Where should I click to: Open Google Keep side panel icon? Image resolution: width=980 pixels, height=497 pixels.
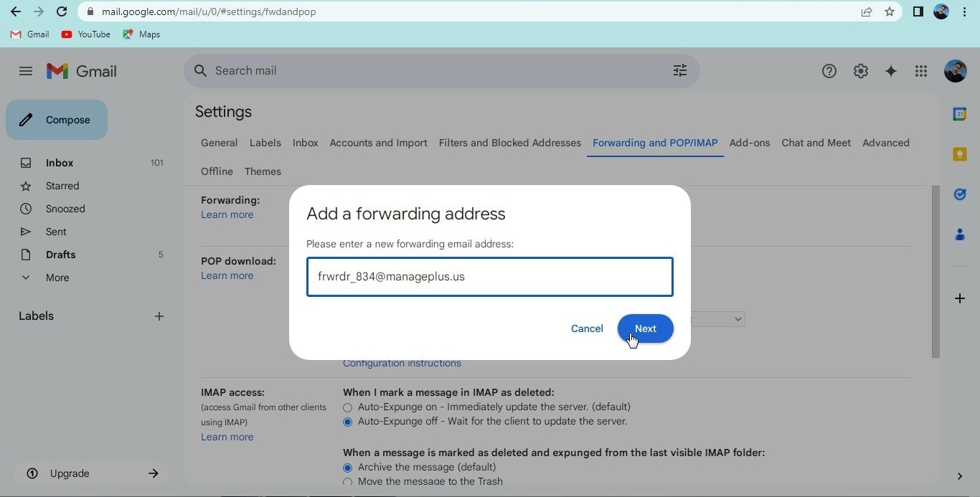click(959, 154)
